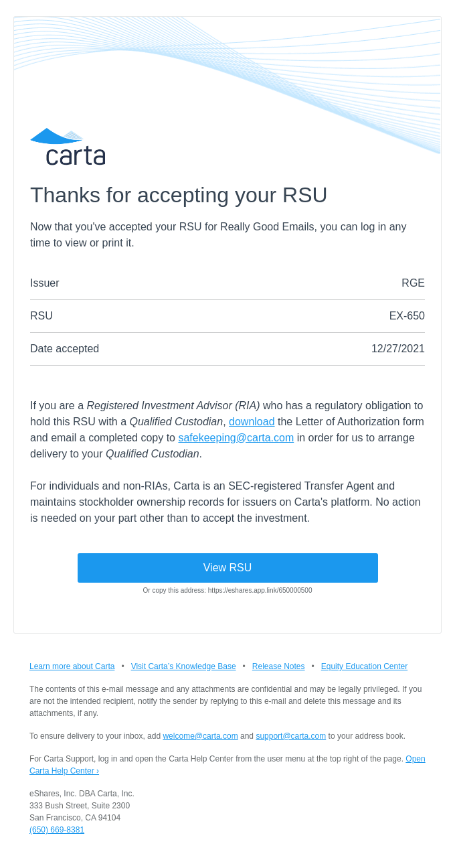Click the welcome@carta.com address link
The width and height of the screenshot is (455, 868).
click(200, 736)
